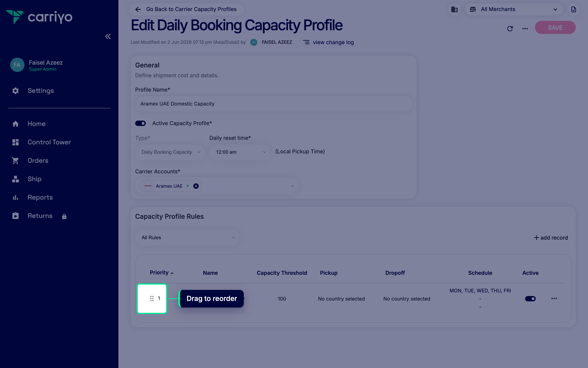
Task: Click the drag handle for rule 1
Action: point(152,299)
